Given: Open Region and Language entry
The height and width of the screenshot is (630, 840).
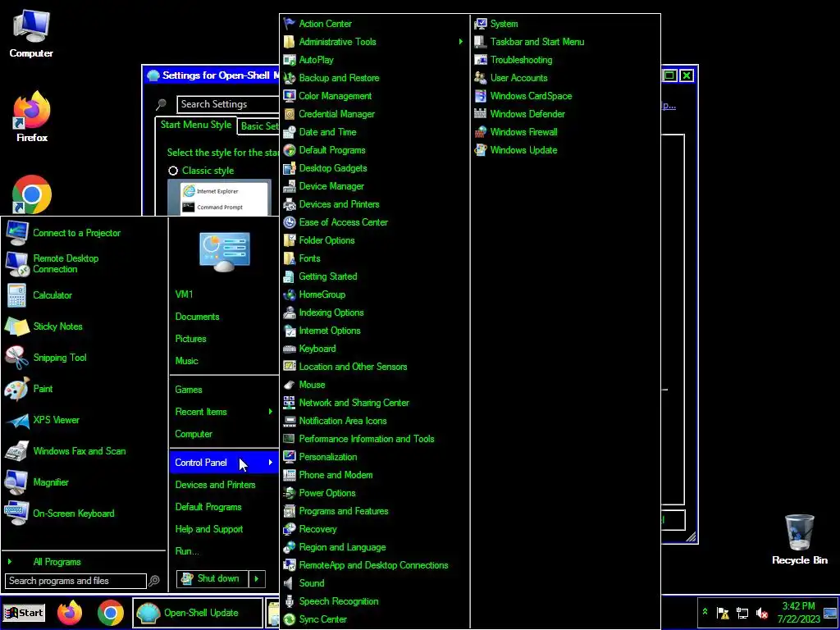Looking at the screenshot, I should (x=342, y=547).
